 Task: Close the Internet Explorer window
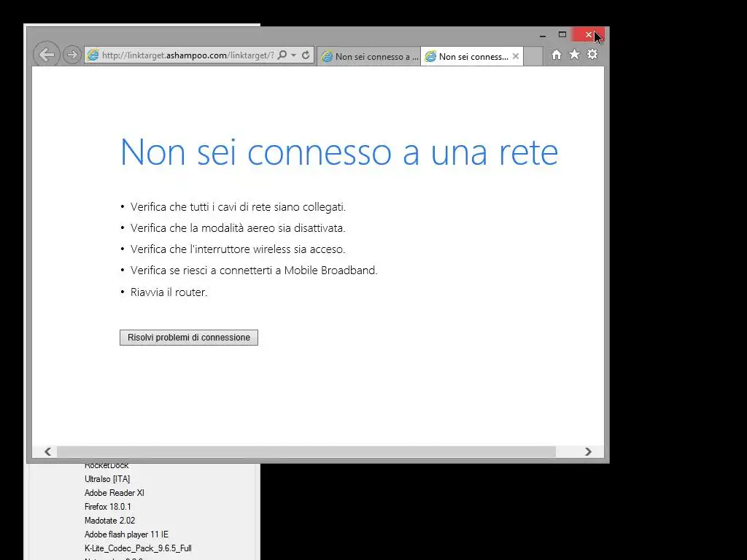589,35
